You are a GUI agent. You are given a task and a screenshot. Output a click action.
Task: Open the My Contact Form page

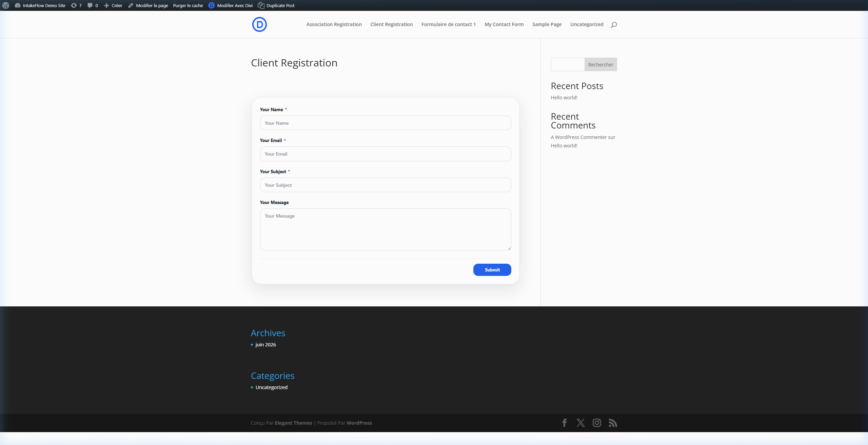504,24
